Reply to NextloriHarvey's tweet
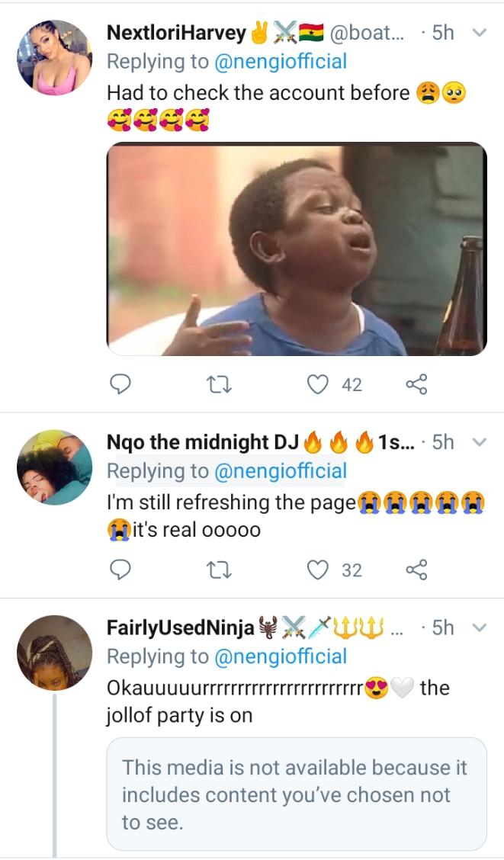The height and width of the screenshot is (860, 504). tap(122, 385)
